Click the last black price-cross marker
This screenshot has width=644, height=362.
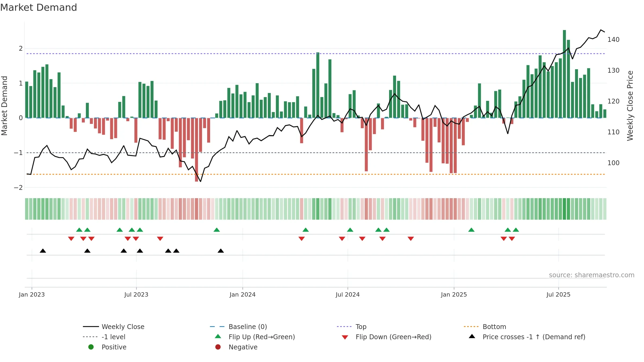pos(221,251)
